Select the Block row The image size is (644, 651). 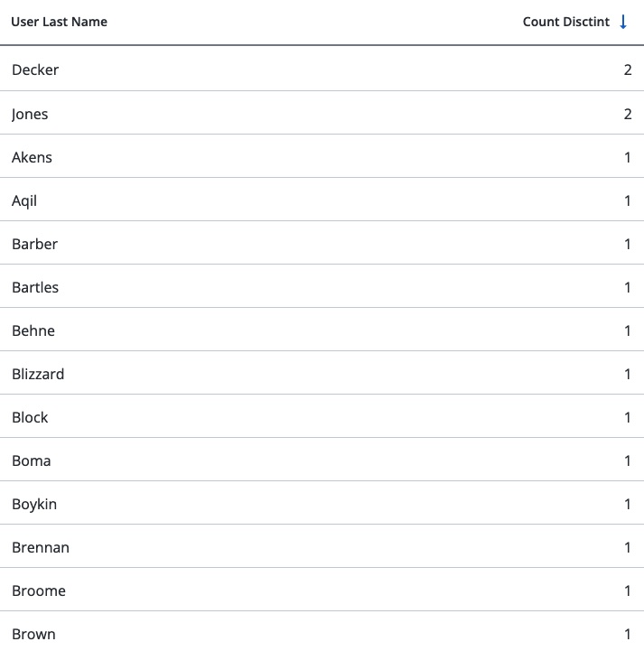point(322,417)
